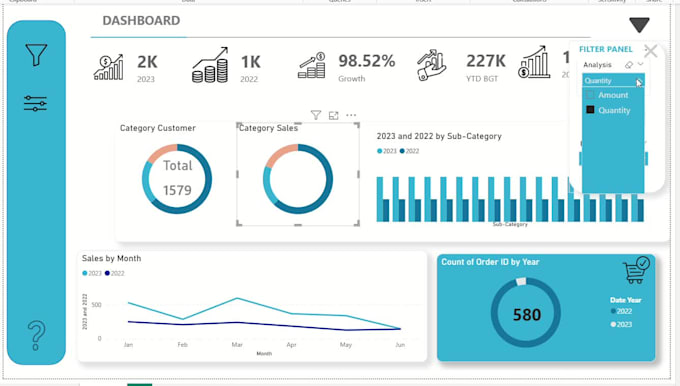Click the Mar label on month axis
680x386 pixels.
point(237,345)
